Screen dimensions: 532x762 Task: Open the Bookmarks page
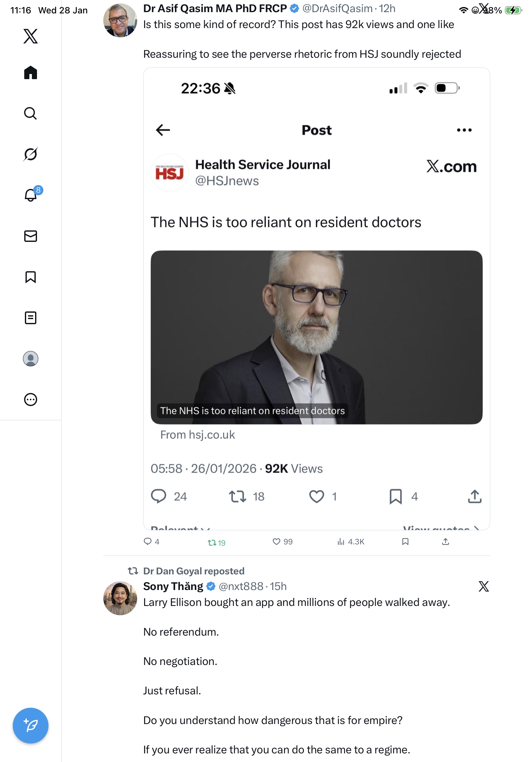31,277
